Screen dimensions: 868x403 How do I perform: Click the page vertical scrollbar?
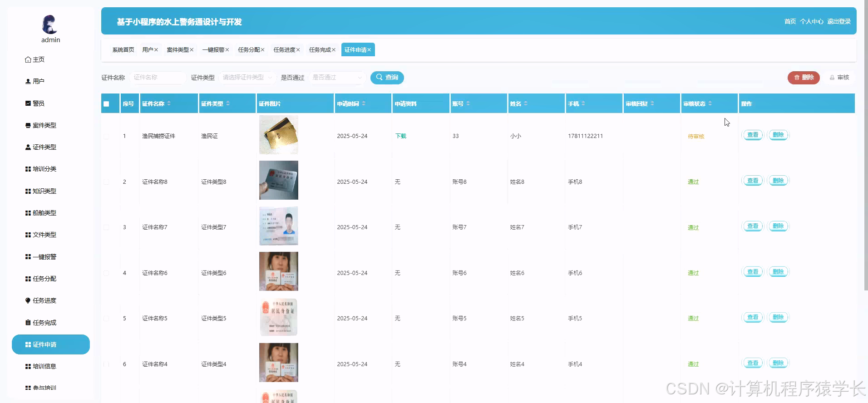pos(866,145)
